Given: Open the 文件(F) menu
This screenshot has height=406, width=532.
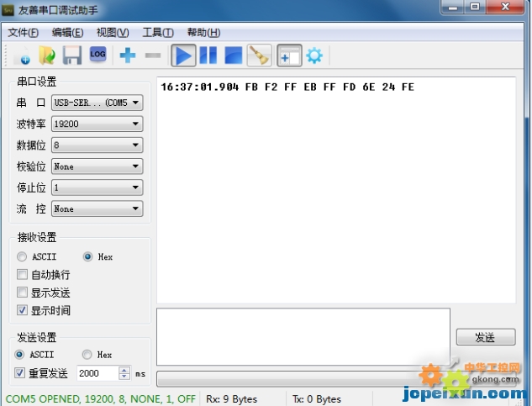Looking at the screenshot, I should coord(23,33).
